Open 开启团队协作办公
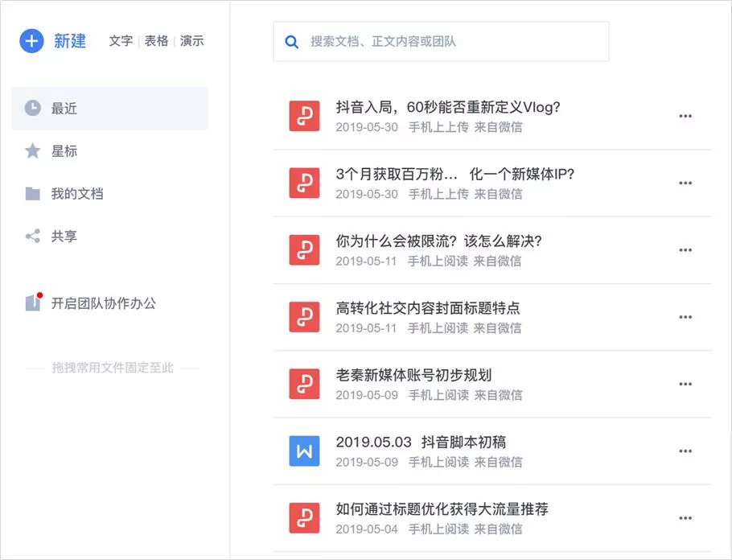Viewport: 732px width, 560px height. pyautogui.click(x=104, y=303)
